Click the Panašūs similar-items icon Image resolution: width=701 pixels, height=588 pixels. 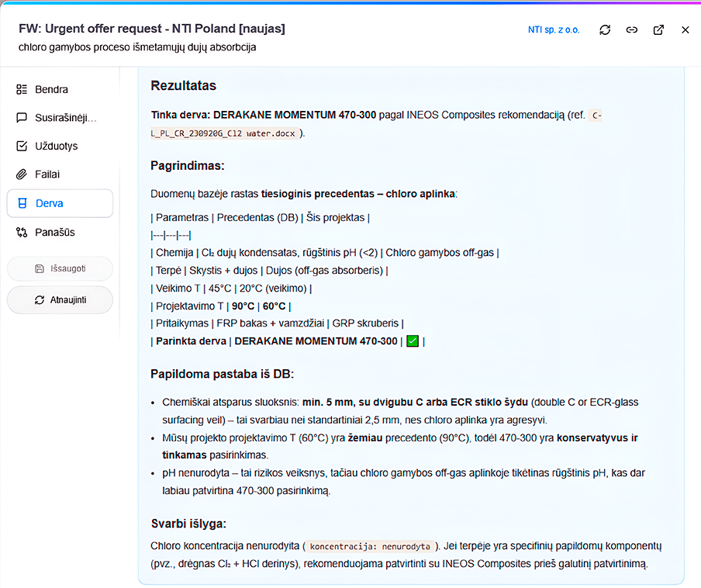[x=22, y=232]
